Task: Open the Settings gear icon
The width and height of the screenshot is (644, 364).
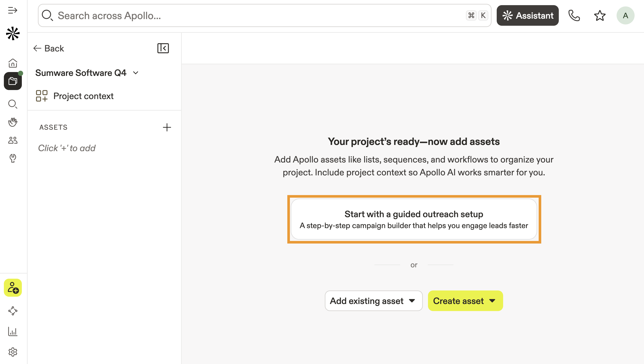Action: coord(13,352)
